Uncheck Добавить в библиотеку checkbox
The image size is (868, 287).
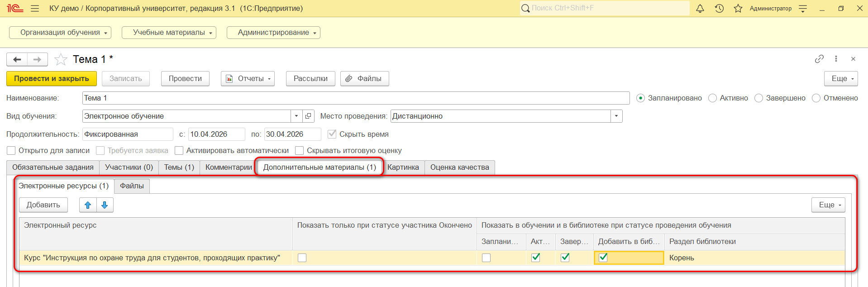(x=603, y=258)
